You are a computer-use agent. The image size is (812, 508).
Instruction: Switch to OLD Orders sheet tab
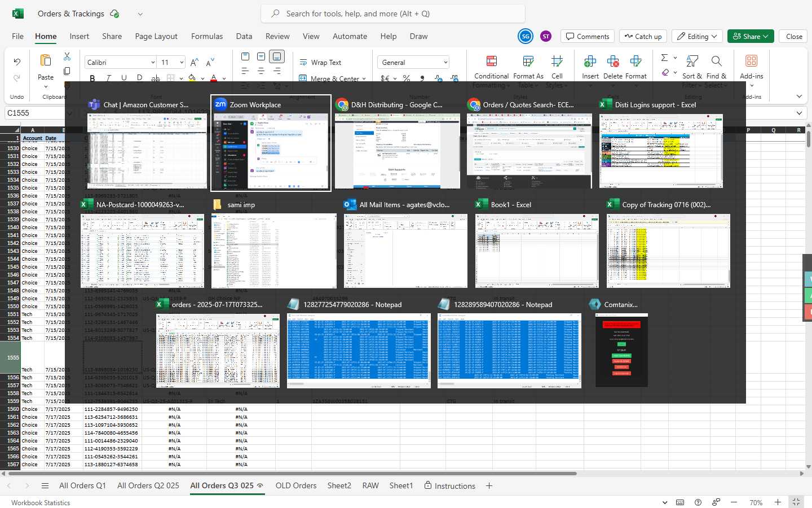coord(296,486)
